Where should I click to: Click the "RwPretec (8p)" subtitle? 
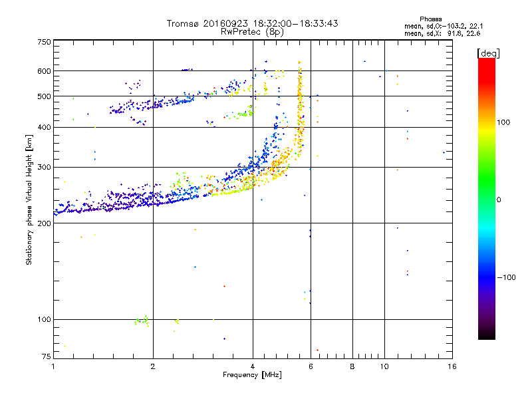pyautogui.click(x=252, y=32)
